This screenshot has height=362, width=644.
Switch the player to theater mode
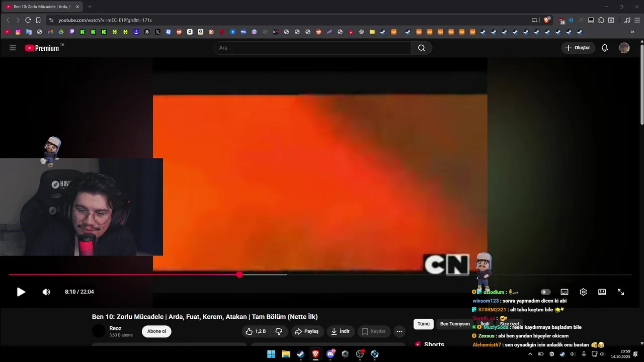click(602, 292)
